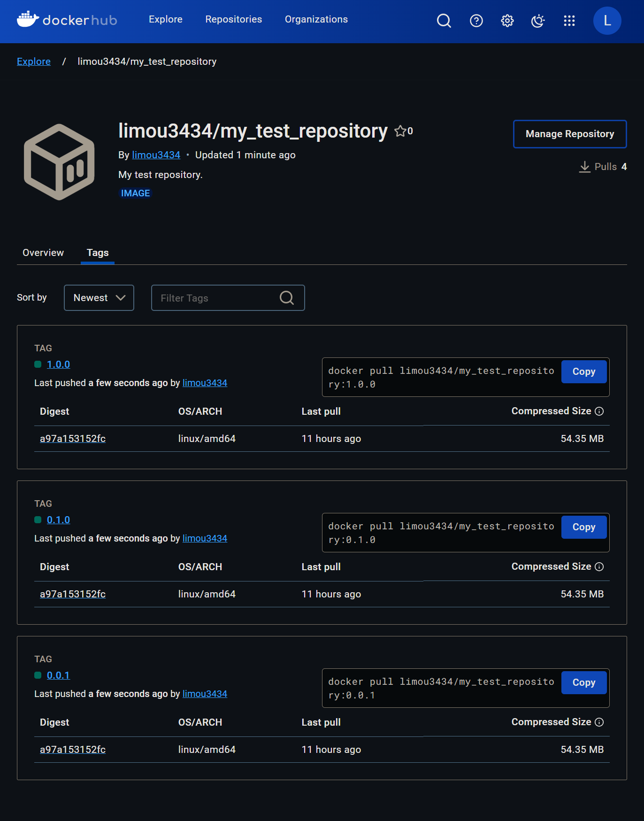Screen dimensions: 644x821
Task: Toggle the dark mode theme icon
Action: point(538,21)
